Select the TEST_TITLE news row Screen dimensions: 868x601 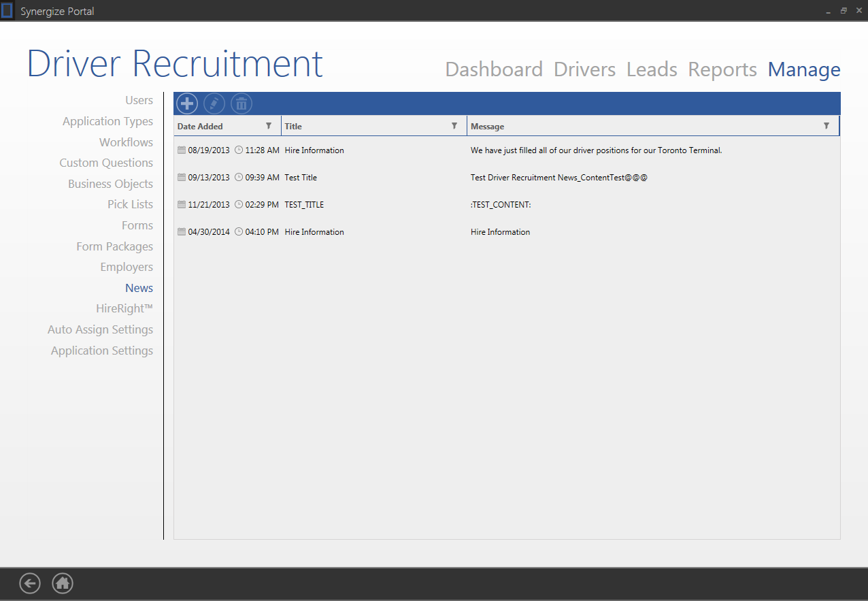point(304,205)
